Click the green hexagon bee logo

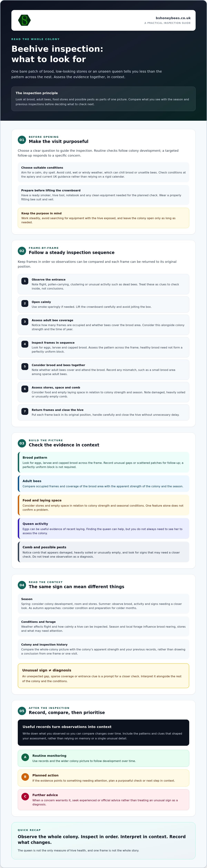pyautogui.click(x=24, y=20)
